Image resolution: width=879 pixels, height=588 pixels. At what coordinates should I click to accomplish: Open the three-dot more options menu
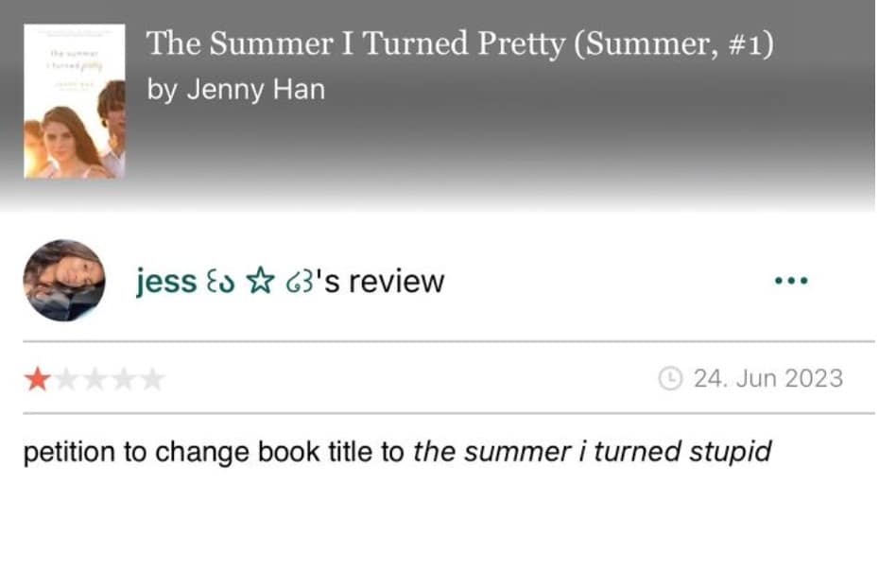click(791, 282)
